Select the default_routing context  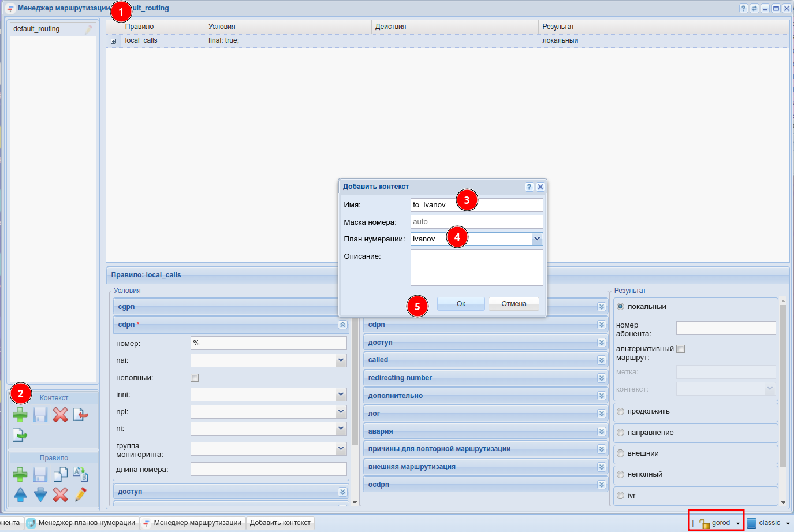click(x=52, y=29)
